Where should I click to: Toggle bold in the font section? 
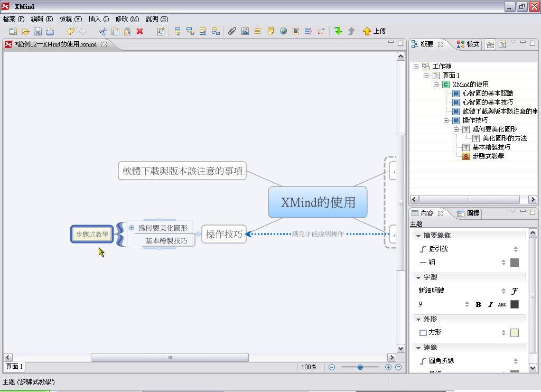click(x=478, y=304)
